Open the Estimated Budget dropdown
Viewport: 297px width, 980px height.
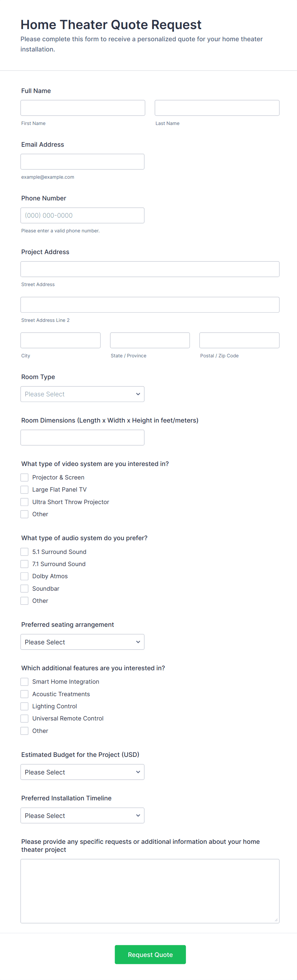click(82, 772)
